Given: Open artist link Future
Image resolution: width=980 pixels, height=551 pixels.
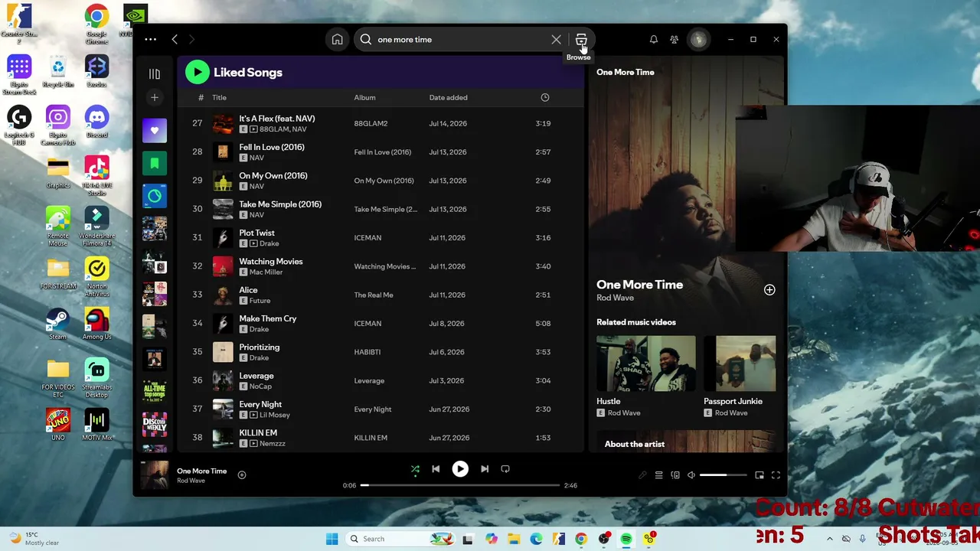Looking at the screenshot, I should (260, 301).
